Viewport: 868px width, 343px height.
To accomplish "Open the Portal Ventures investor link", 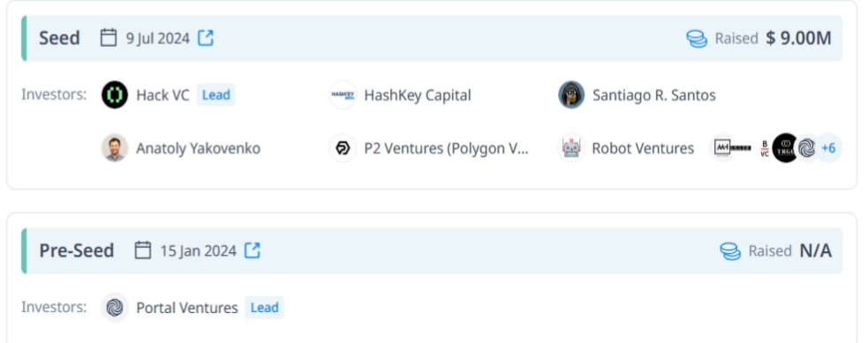I will tap(187, 308).
